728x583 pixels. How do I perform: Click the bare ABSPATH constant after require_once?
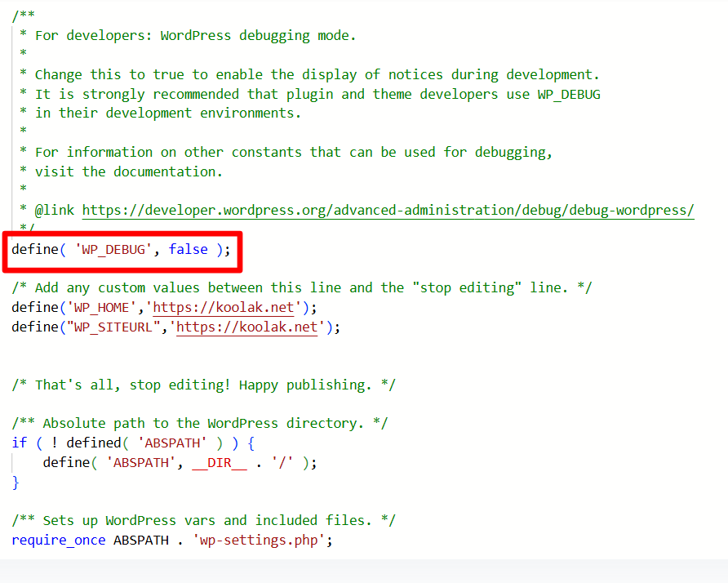(141, 541)
